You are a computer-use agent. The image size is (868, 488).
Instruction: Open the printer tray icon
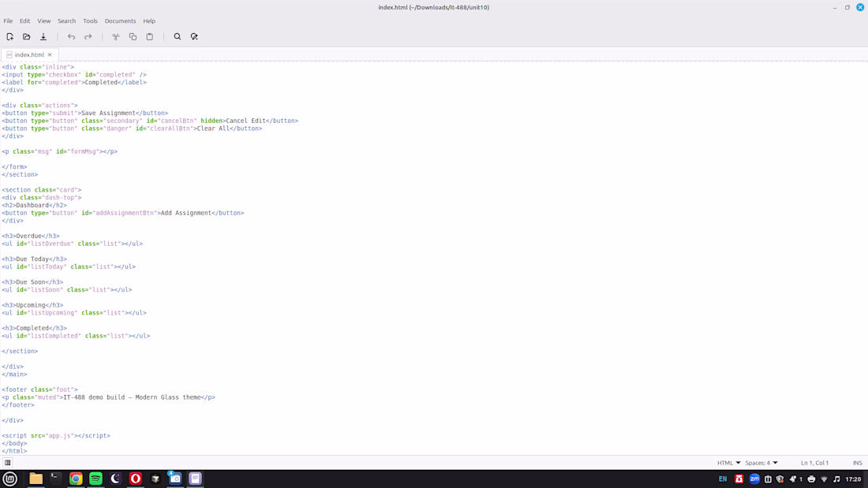(x=811, y=479)
